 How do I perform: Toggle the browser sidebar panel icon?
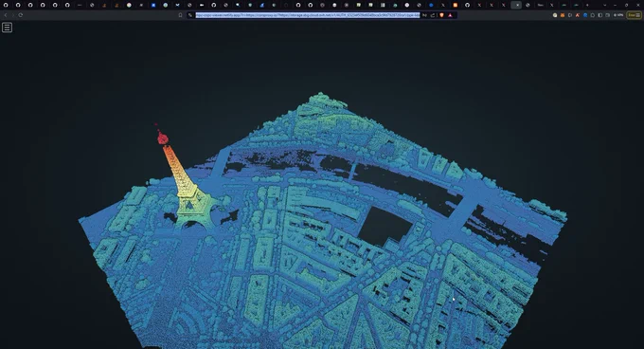600,15
